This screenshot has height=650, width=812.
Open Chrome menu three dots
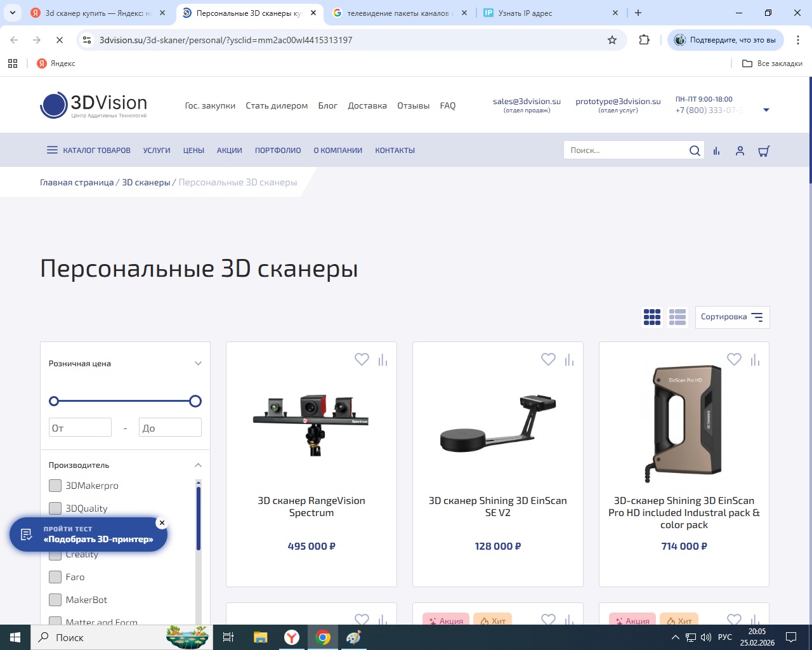point(797,40)
